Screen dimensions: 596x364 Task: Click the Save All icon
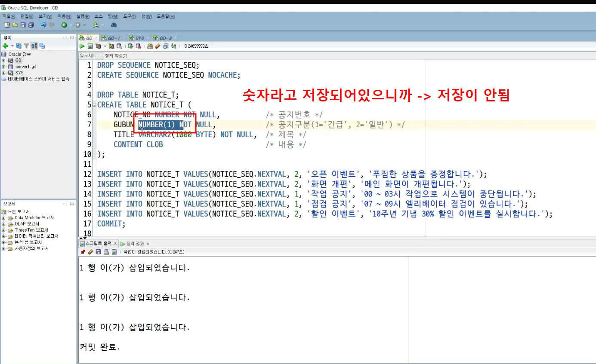[31, 25]
